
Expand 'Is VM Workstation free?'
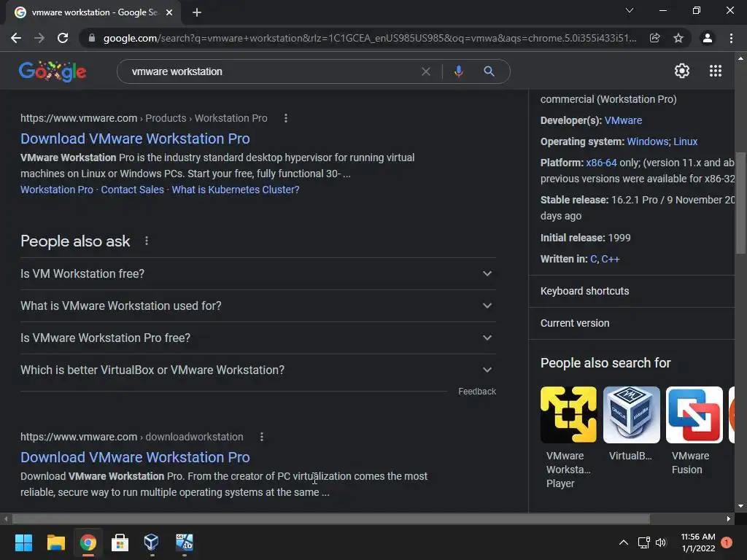(x=258, y=274)
